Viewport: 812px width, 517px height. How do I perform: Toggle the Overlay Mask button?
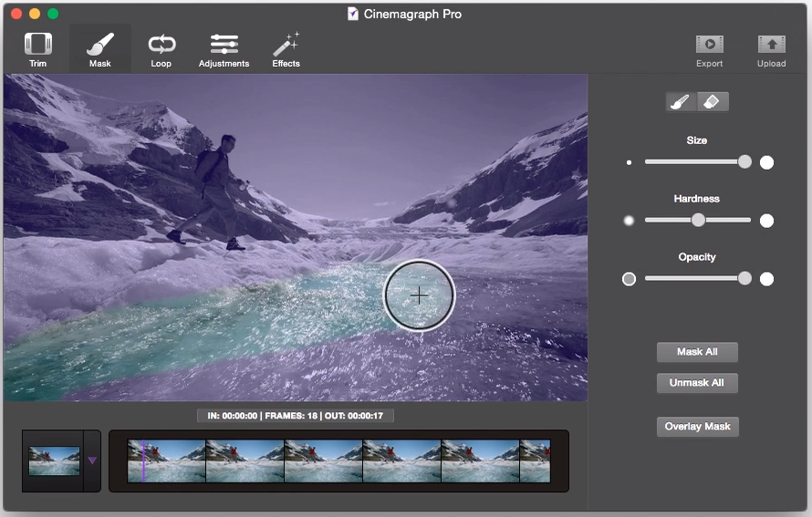[697, 427]
